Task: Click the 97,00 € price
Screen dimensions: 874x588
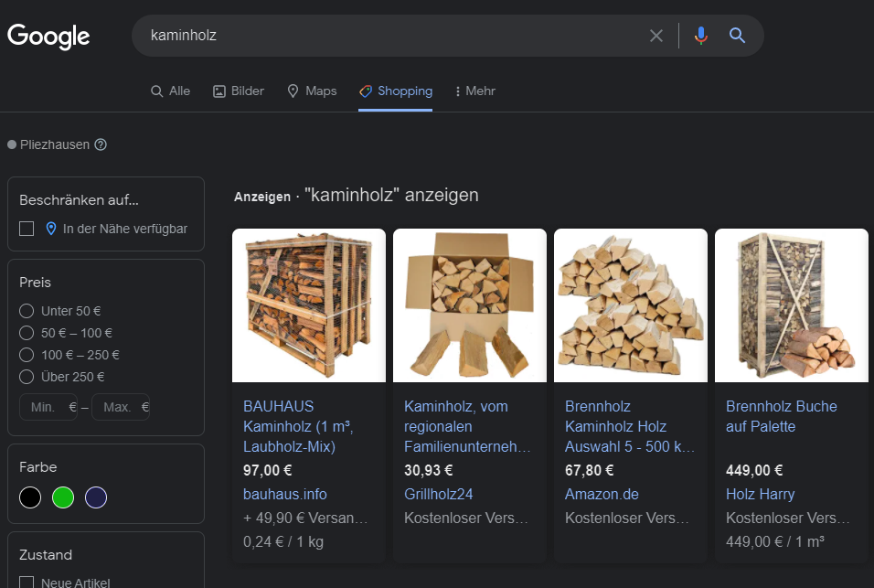Action: pyautogui.click(x=268, y=470)
